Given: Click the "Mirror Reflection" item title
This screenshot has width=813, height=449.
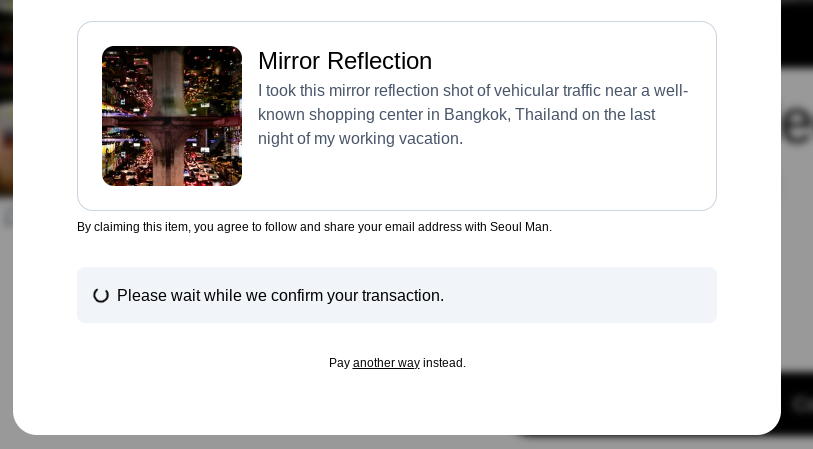Looking at the screenshot, I should (345, 61).
